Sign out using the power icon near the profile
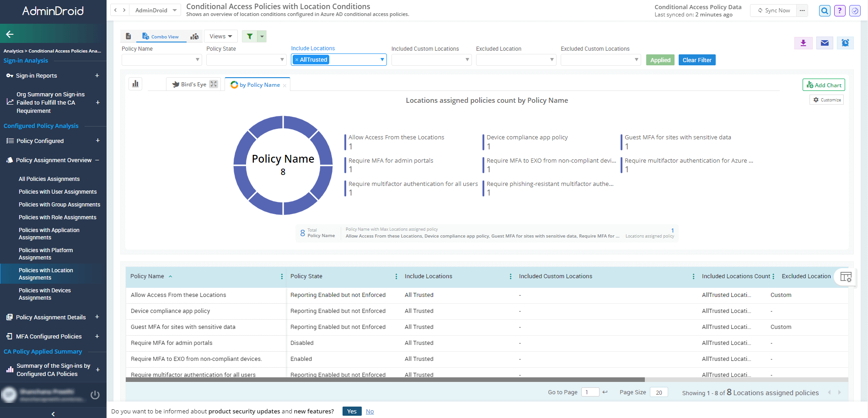This screenshot has width=868, height=418. click(x=95, y=395)
